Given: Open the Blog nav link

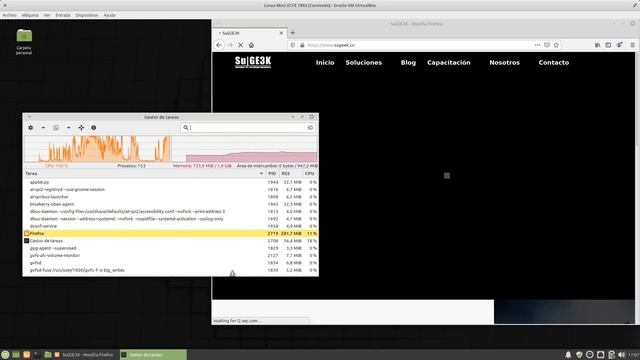Looking at the screenshot, I should click(x=408, y=63).
